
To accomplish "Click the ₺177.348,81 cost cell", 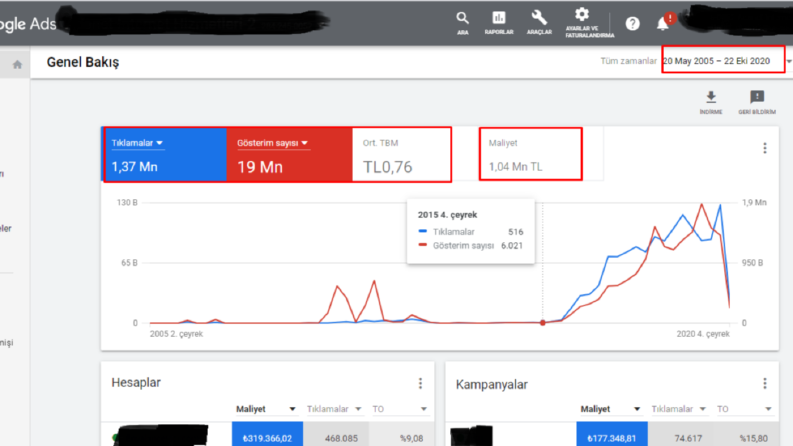I will pos(612,435).
